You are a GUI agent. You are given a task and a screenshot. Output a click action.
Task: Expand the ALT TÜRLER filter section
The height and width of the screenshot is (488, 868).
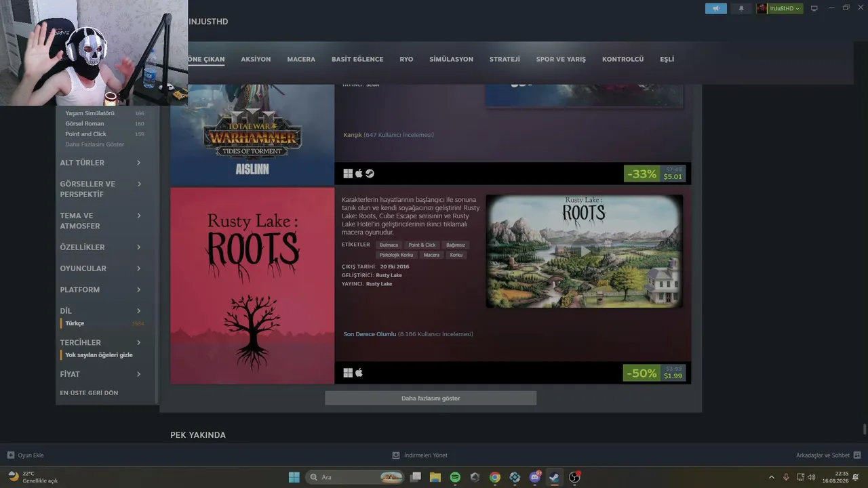(x=100, y=163)
